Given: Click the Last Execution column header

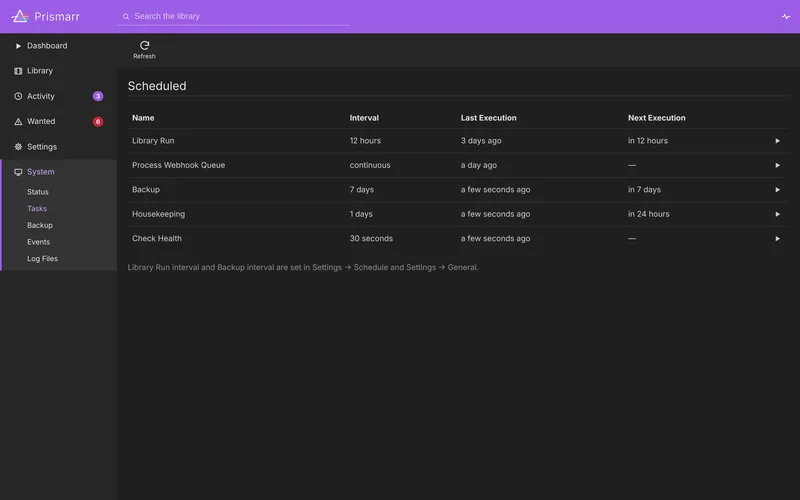Looking at the screenshot, I should point(489,118).
